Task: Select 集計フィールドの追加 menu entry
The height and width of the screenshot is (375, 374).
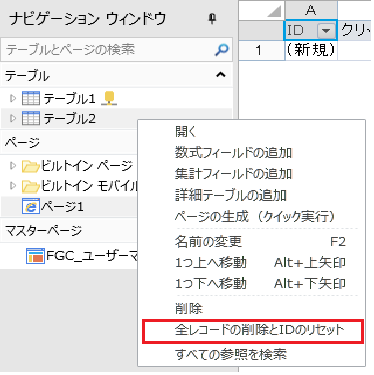Action: pos(251,174)
